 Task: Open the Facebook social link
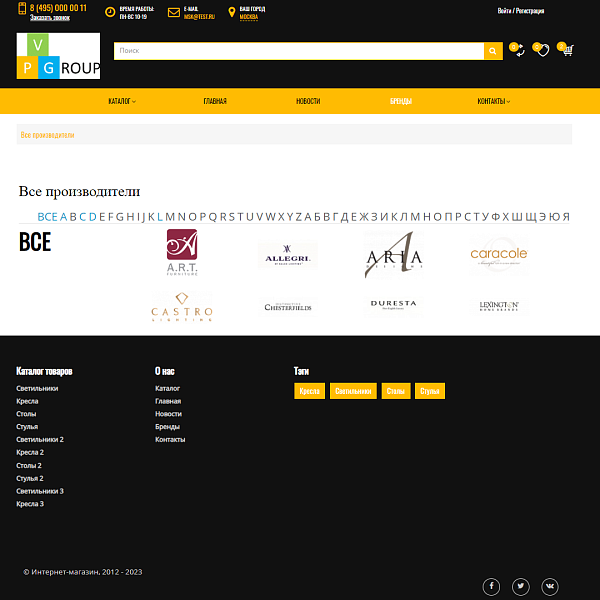pos(492,587)
